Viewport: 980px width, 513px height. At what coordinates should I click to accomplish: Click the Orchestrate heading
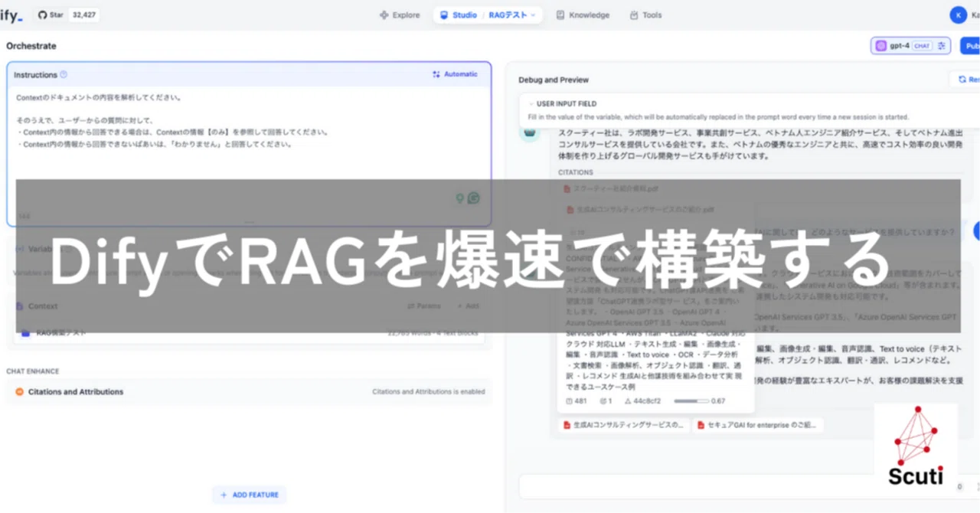(x=31, y=46)
